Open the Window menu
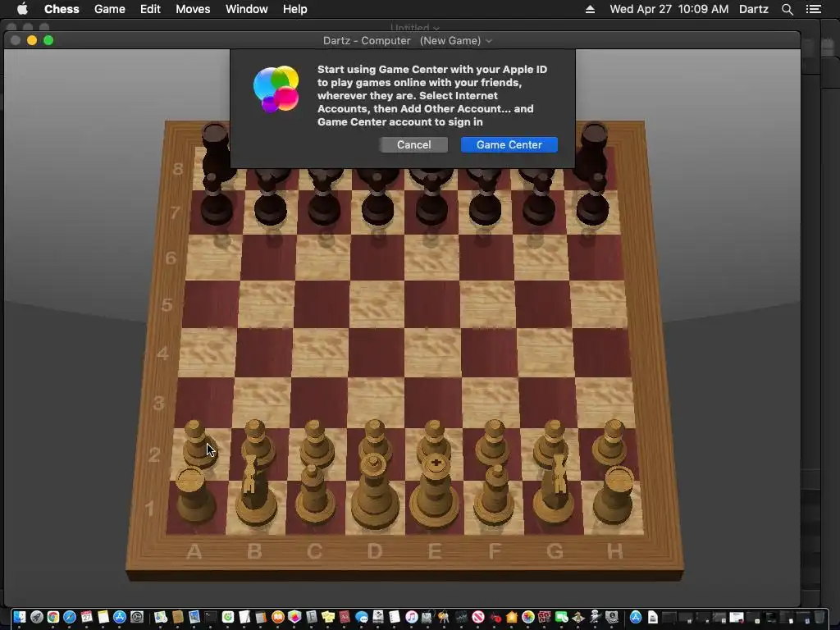Screen dimensions: 840x630 click(x=246, y=9)
